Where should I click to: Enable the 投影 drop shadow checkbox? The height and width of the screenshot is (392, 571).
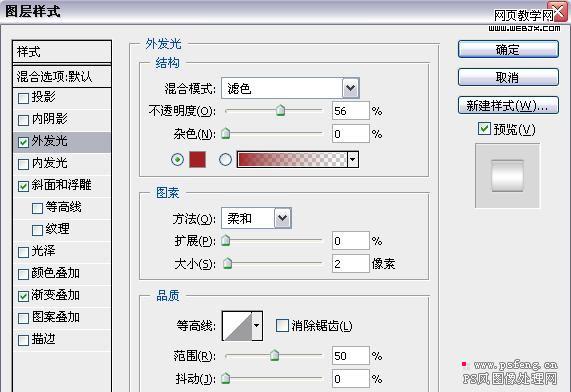tap(23, 98)
